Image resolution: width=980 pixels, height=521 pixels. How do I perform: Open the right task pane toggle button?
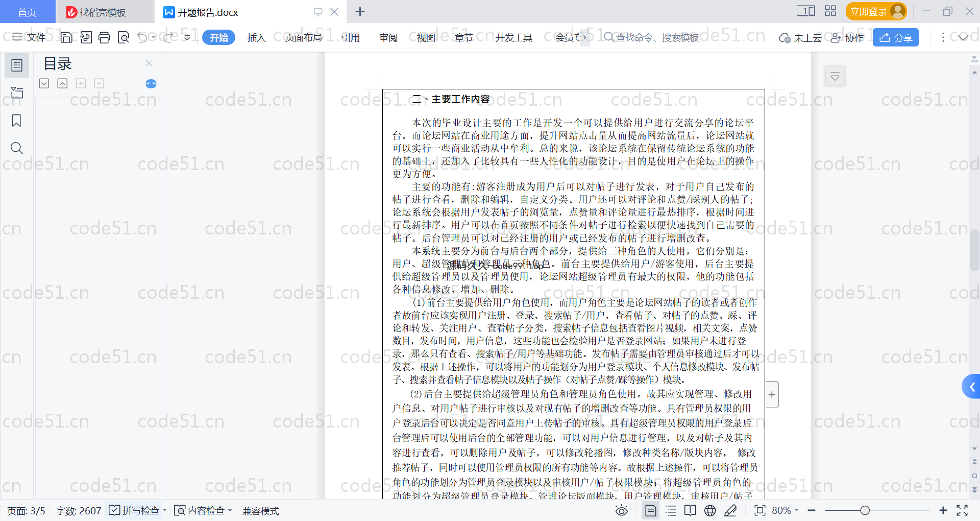pyautogui.click(x=835, y=77)
